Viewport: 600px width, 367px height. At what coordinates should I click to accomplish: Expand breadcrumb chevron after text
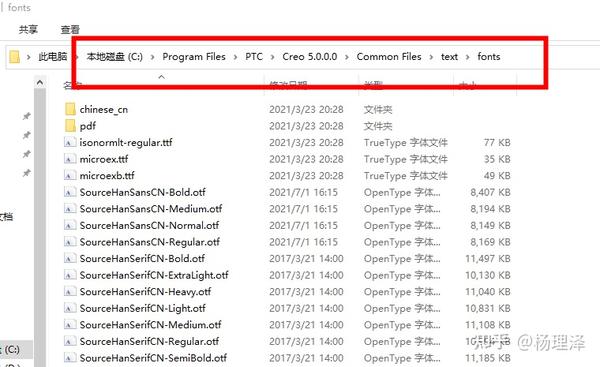468,57
